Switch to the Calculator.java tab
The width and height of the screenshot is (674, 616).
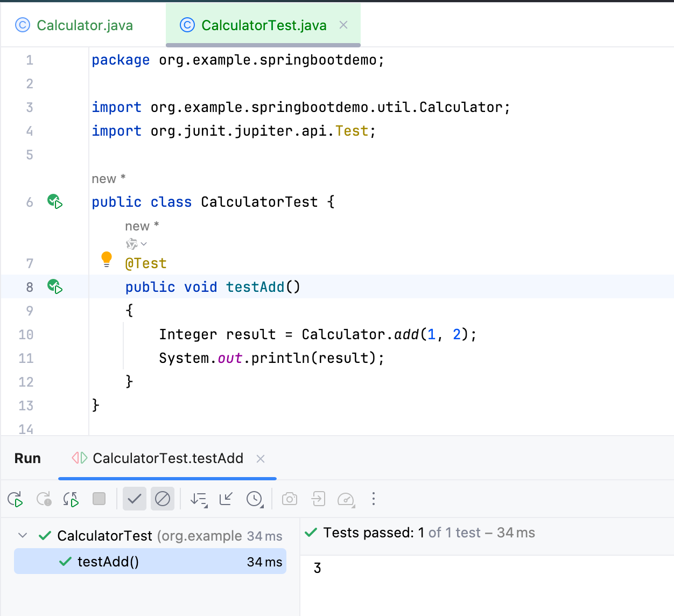point(74,25)
